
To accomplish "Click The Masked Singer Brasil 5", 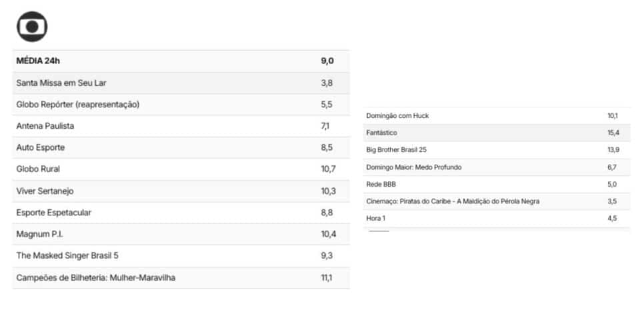I will coord(181,256).
